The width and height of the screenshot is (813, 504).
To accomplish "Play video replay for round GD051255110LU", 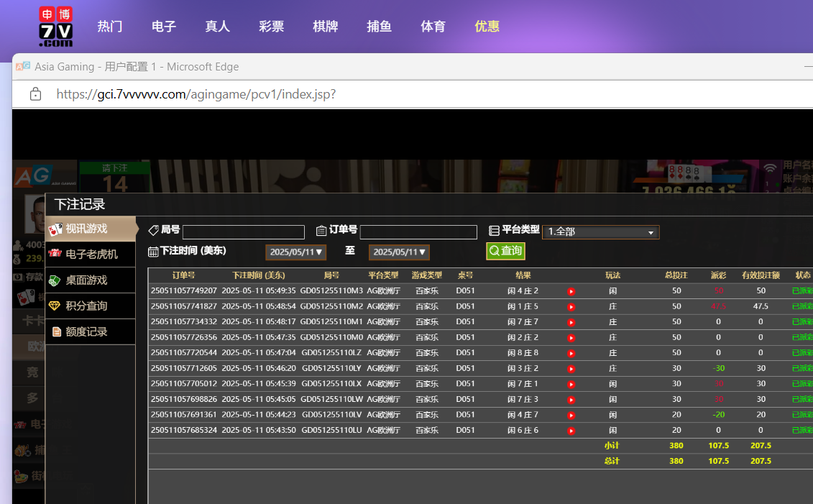I will [571, 431].
